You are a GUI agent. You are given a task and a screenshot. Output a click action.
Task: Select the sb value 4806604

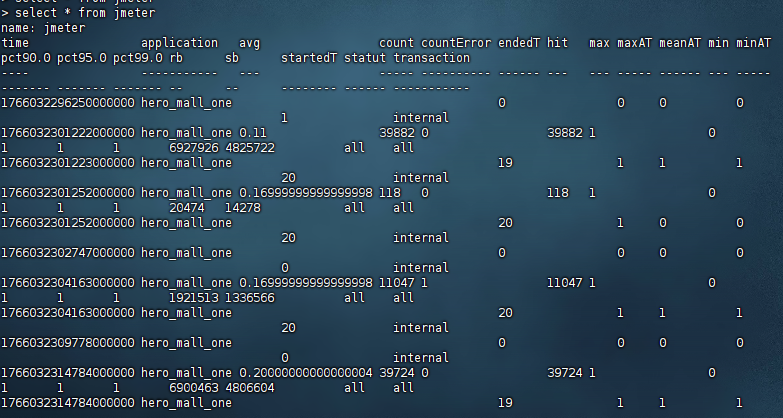coord(249,388)
